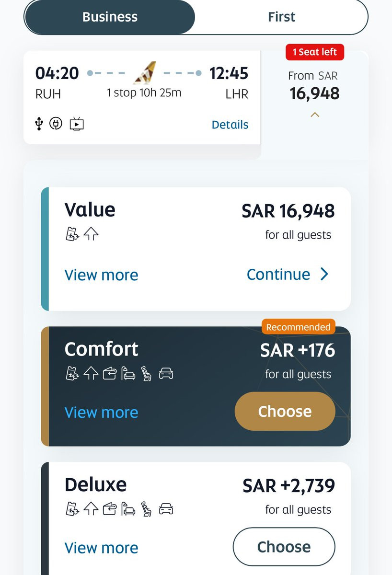Choose the Comfort fare
This screenshot has height=575, width=392.
tap(285, 411)
